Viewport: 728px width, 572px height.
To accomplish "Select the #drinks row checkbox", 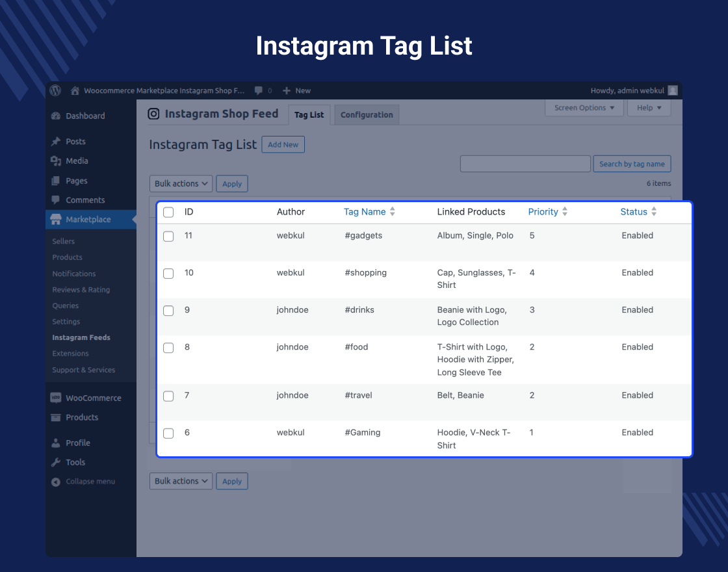I will point(168,311).
